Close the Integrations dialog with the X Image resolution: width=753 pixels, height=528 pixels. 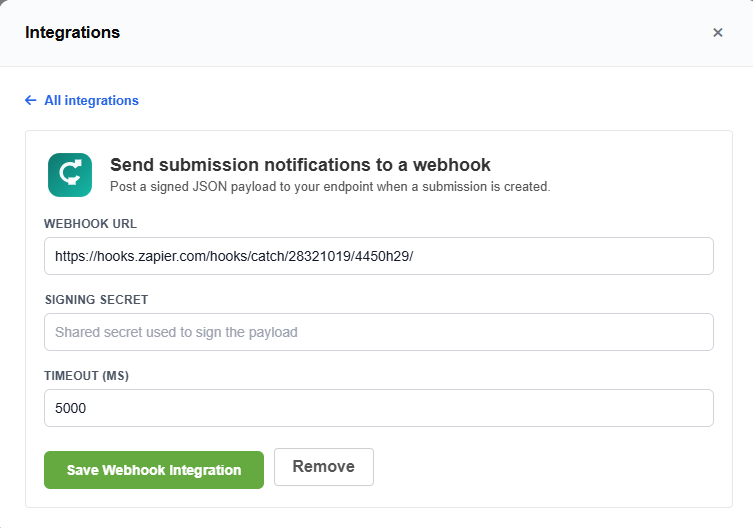click(x=717, y=33)
